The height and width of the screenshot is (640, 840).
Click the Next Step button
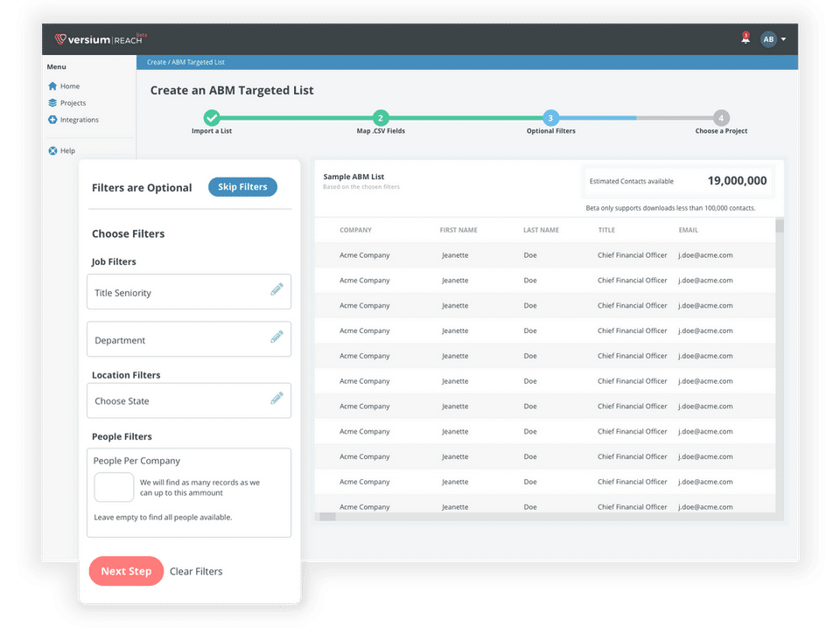126,571
